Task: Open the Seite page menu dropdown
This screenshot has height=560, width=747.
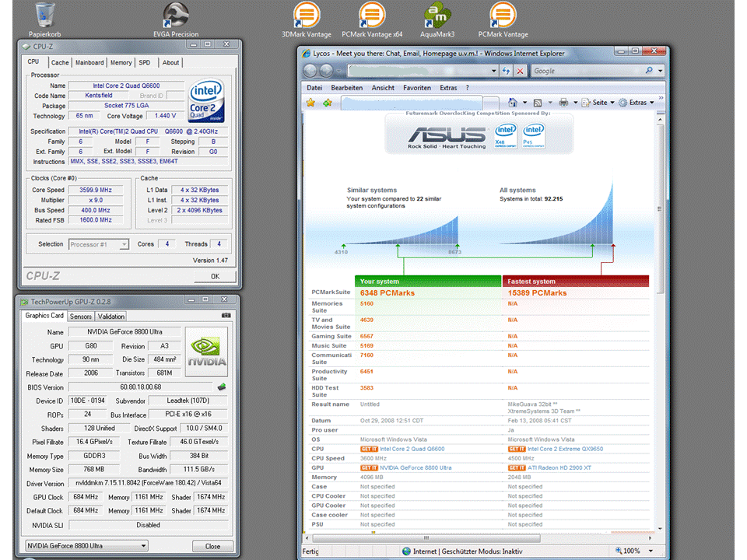Action: [598, 103]
